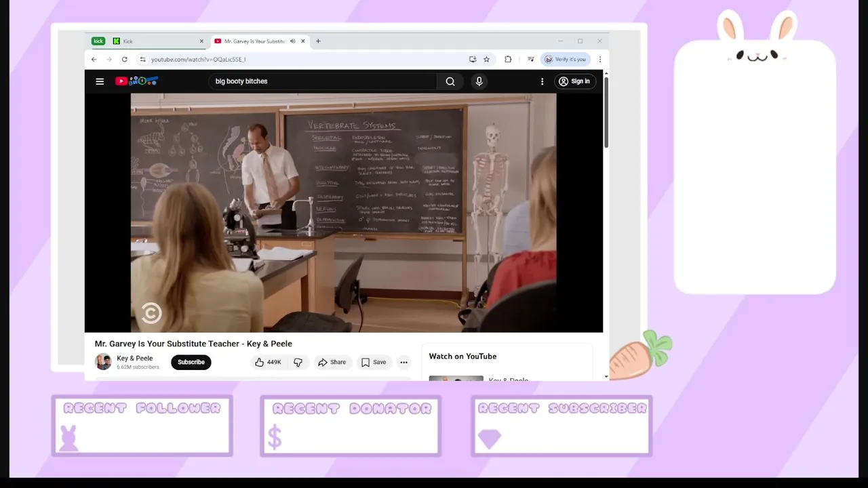Bookmark this page with star icon
868x488 pixels.
coord(487,60)
